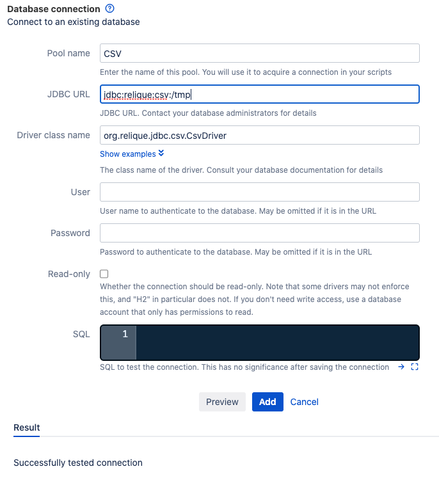Click the Successfully tested connection message
The height and width of the screenshot is (478, 439).
click(x=78, y=463)
